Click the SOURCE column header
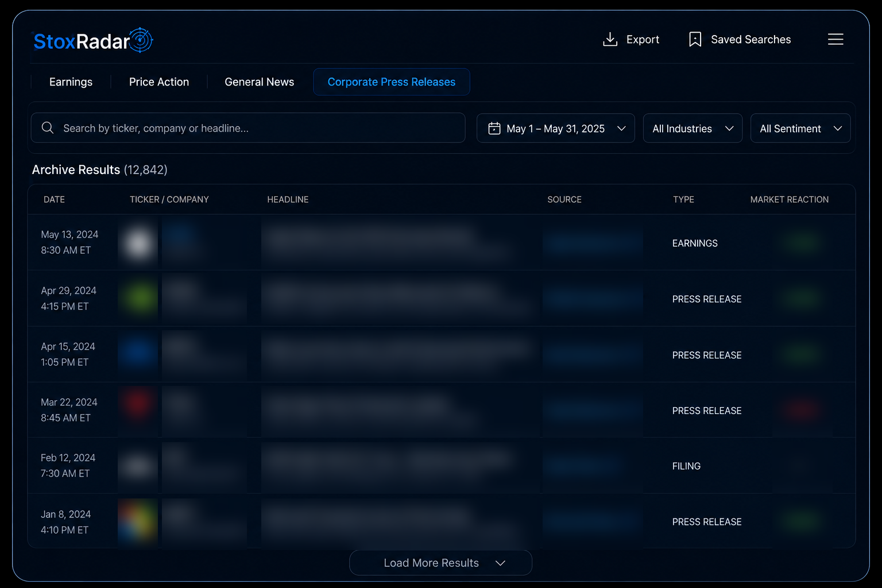Screen dimensions: 882x588 (564, 199)
